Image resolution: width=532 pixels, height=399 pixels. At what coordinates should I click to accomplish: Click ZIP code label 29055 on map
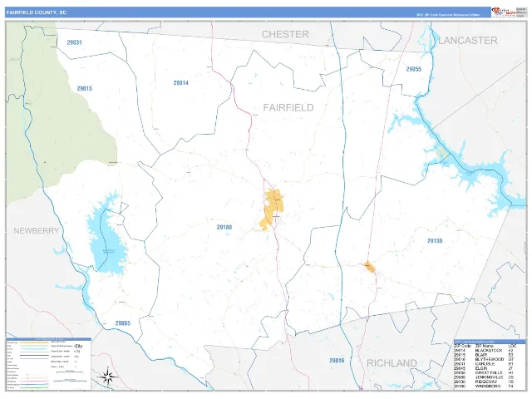click(x=414, y=69)
